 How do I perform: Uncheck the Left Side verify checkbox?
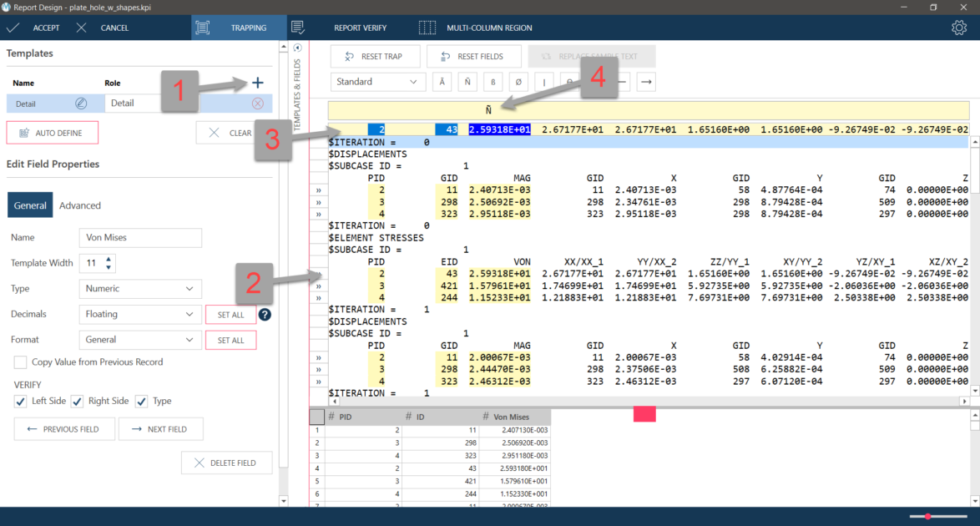(x=21, y=402)
